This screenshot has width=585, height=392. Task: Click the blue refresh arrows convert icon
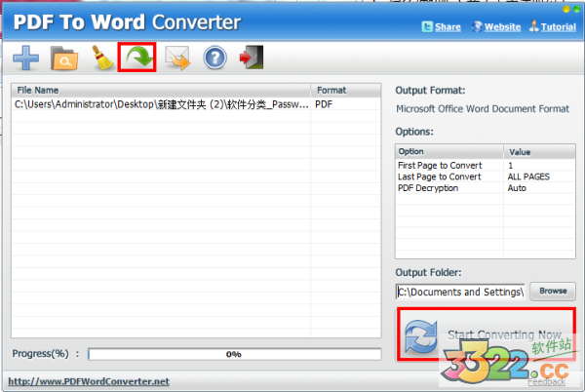(x=421, y=336)
